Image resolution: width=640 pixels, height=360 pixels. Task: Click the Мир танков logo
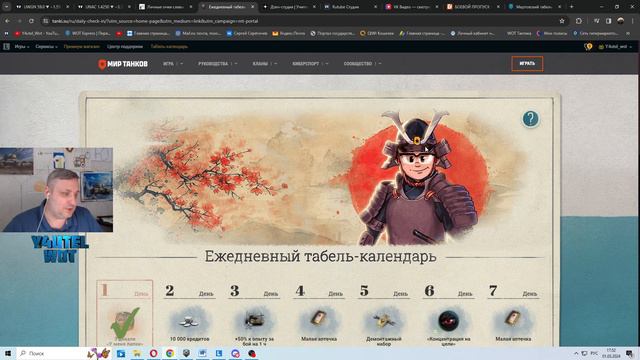pyautogui.click(x=123, y=64)
